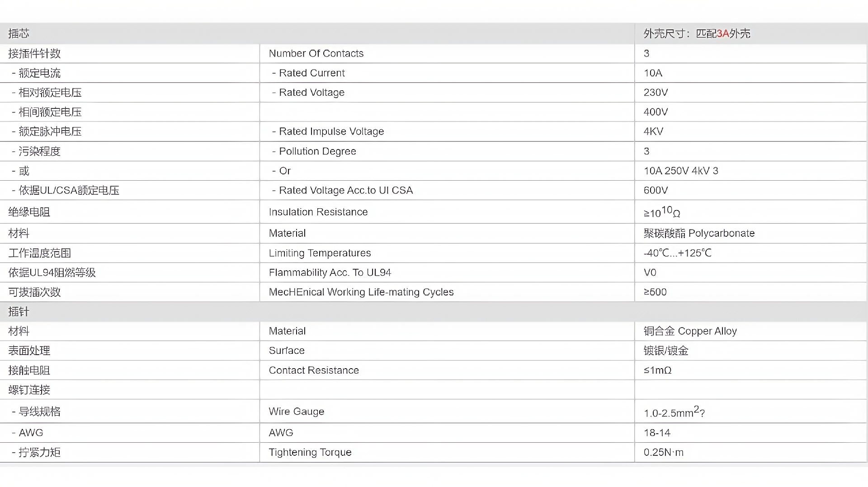Click the 镀银/镀金 value
The image size is (868, 487).
tap(665, 351)
